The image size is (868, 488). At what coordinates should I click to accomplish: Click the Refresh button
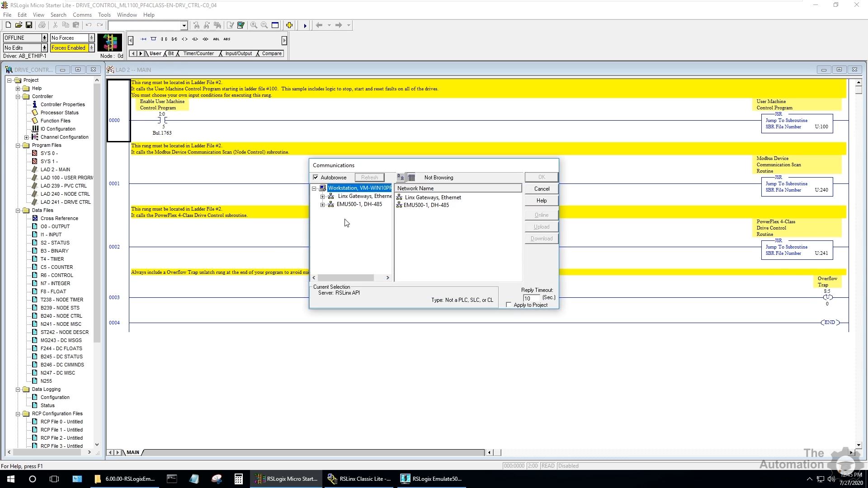pyautogui.click(x=369, y=178)
